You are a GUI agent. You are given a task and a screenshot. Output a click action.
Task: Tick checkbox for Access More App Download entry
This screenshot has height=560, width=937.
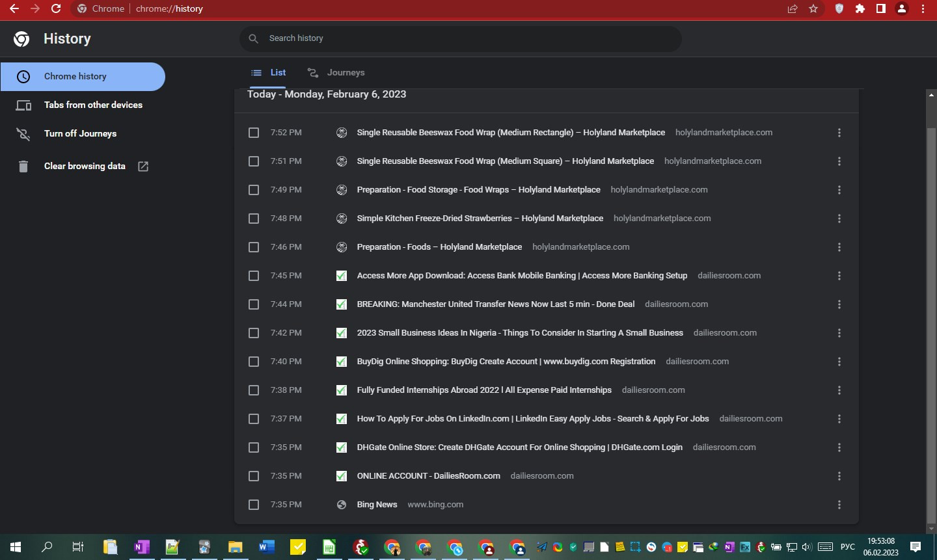click(x=254, y=276)
